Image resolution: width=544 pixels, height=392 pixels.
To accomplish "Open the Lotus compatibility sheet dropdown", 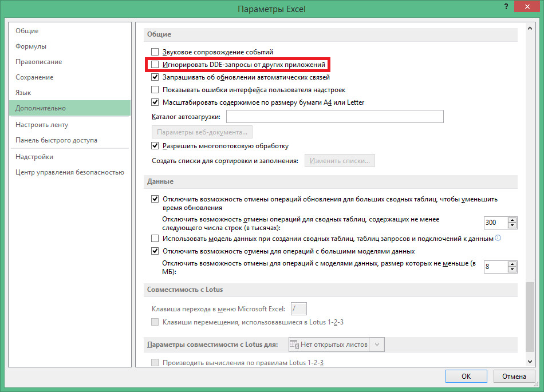I will 377,345.
